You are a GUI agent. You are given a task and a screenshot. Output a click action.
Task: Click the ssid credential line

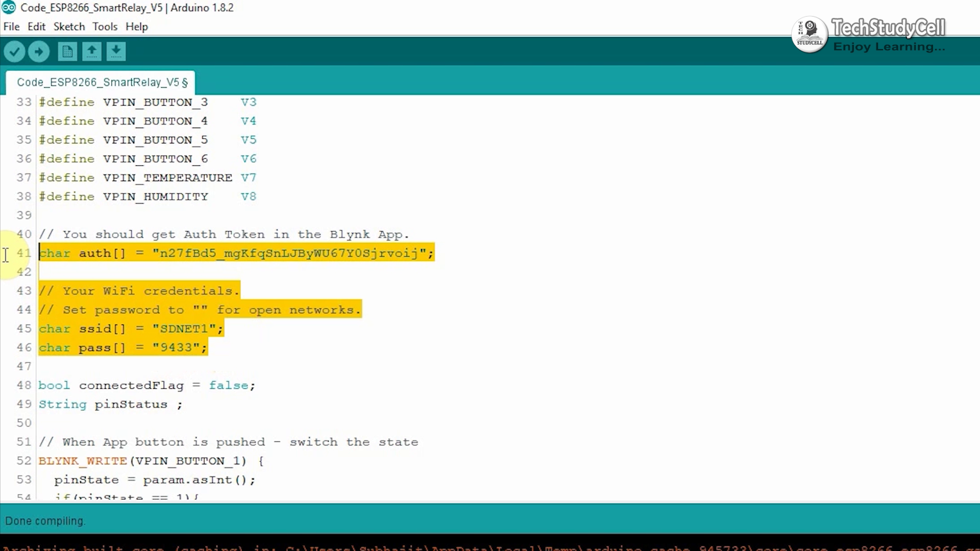click(130, 328)
